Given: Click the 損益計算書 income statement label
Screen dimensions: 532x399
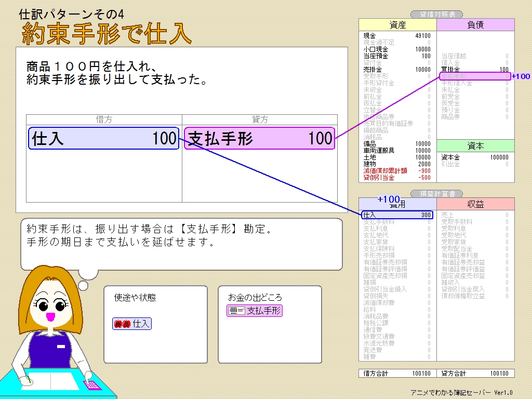Looking at the screenshot, I should tap(436, 193).
